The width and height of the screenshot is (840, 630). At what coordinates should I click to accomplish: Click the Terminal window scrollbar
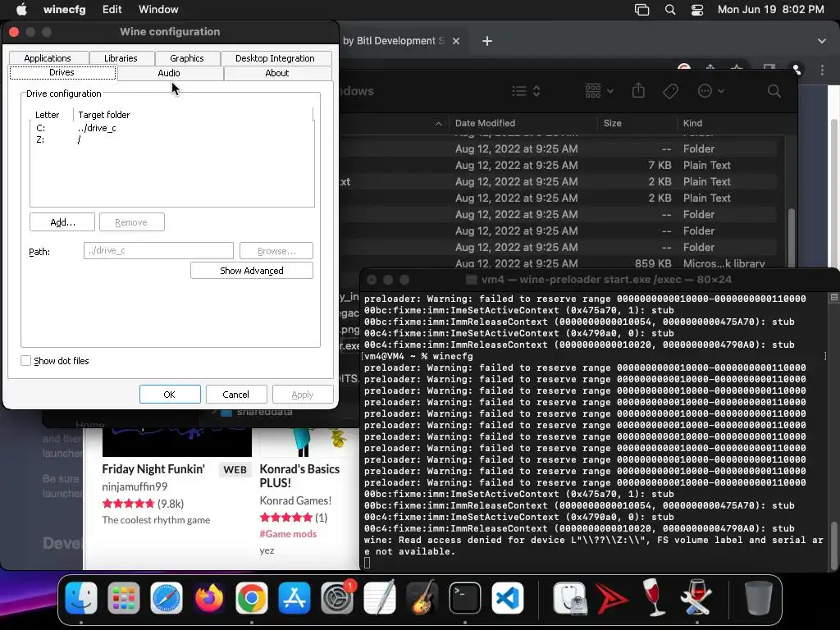833,546
